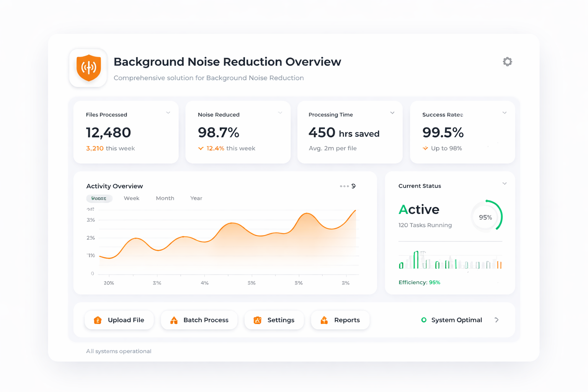Expand the Noise Reduced card chevron

click(280, 113)
